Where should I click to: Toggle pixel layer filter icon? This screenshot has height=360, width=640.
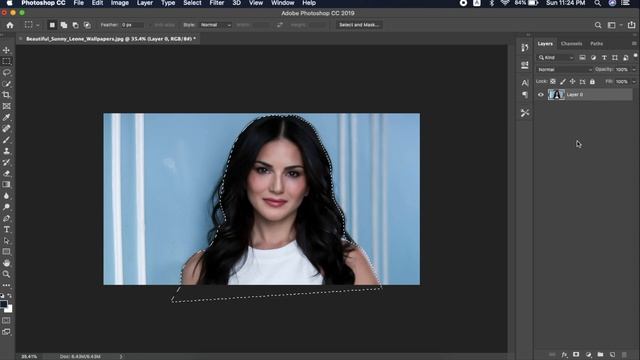[582, 58]
